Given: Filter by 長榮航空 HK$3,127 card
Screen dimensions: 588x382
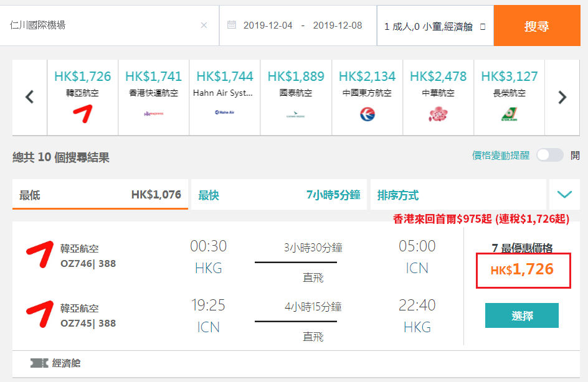Looking at the screenshot, I should [510, 97].
